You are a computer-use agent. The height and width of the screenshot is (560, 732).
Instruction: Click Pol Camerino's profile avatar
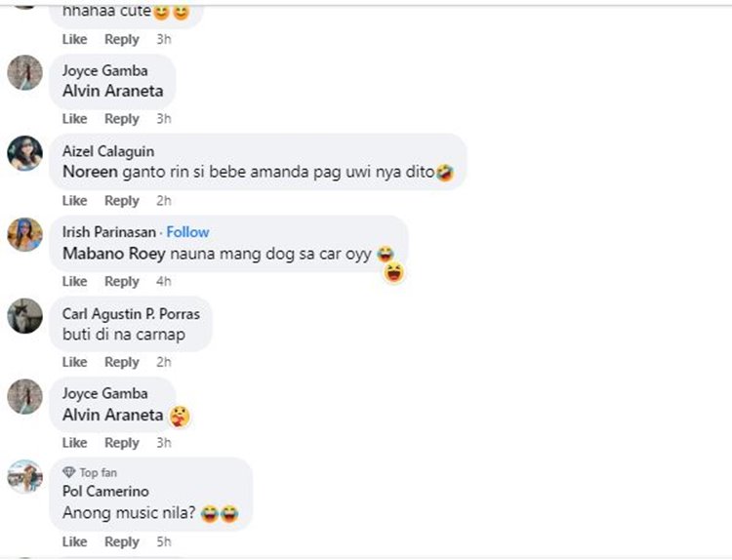coord(24,477)
